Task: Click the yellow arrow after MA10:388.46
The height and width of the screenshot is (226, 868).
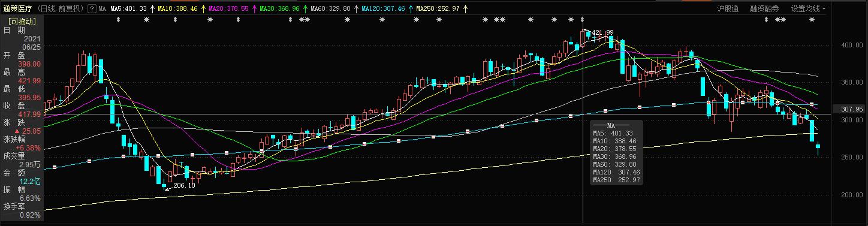Action: (x=203, y=9)
